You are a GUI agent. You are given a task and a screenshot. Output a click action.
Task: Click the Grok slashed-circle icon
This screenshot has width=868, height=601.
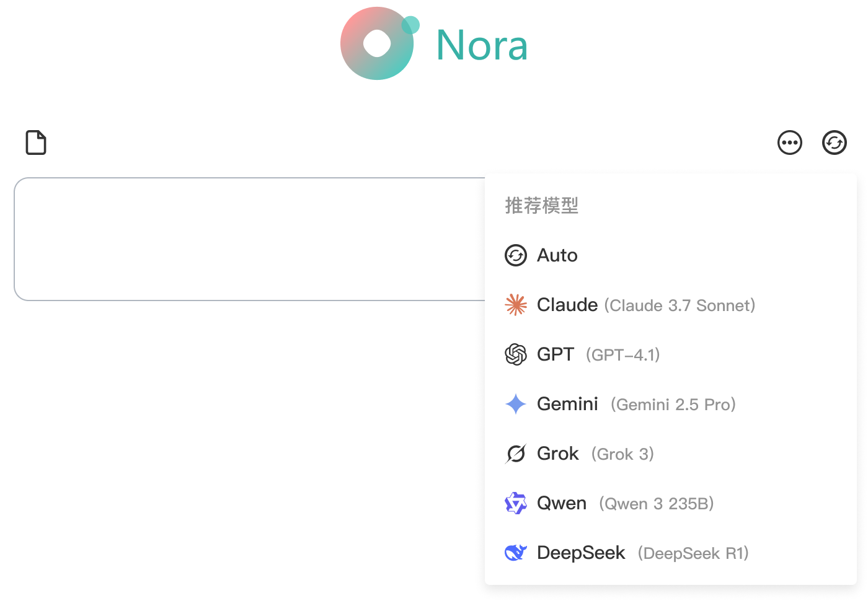(x=516, y=454)
